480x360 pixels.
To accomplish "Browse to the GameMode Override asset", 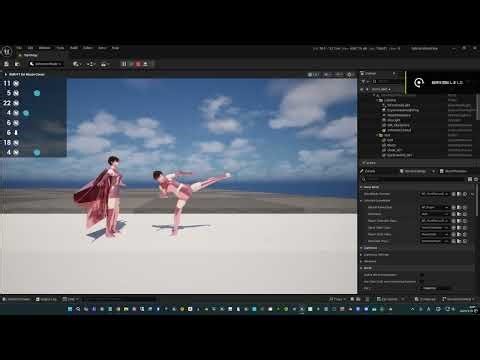I will point(459,194).
